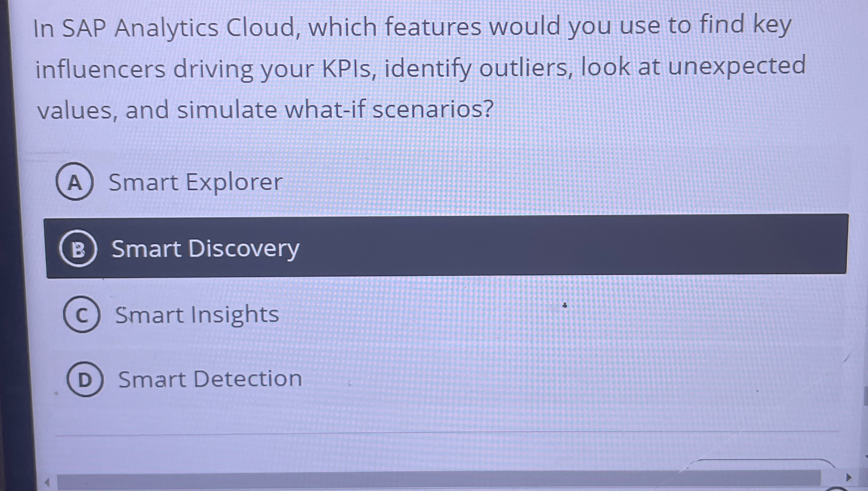The image size is (868, 491).
Task: Click the circled letter D indicator
Action: [85, 378]
